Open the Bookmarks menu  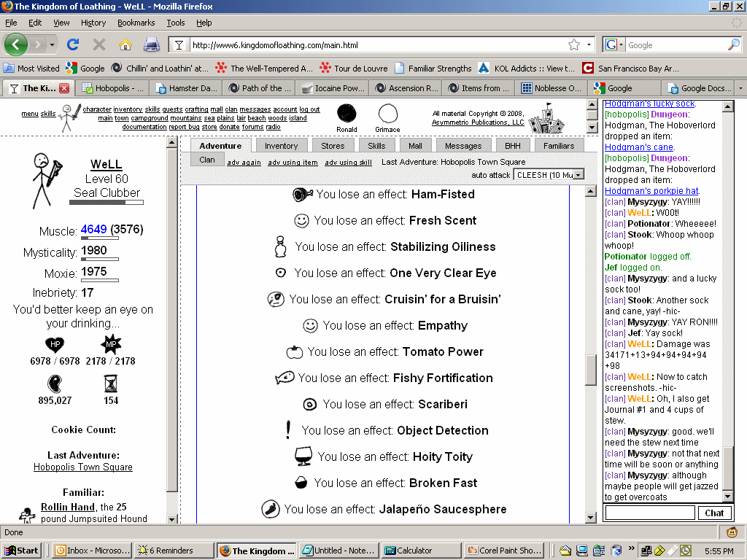pos(136,23)
